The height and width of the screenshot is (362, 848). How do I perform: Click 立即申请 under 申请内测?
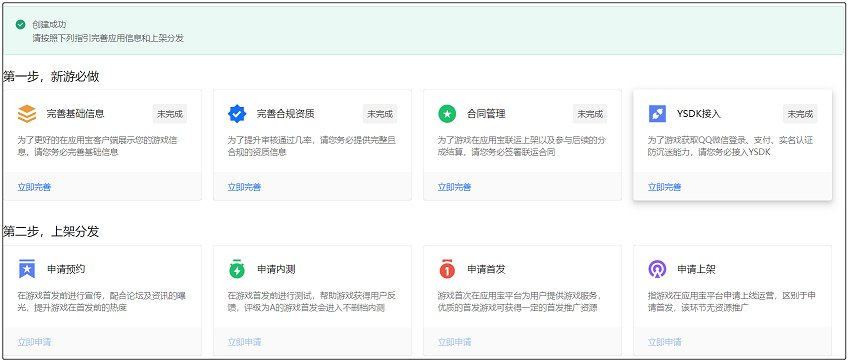pyautogui.click(x=244, y=342)
